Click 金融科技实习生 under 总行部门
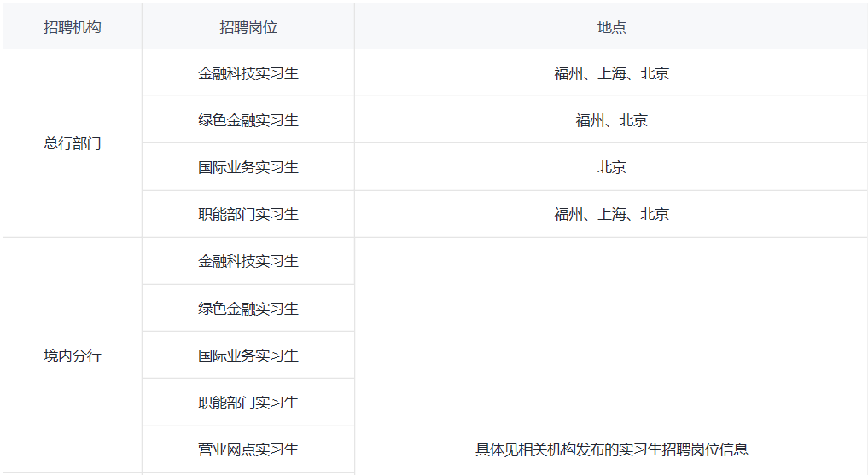Screen dimensions: 868x475 (x=248, y=73)
